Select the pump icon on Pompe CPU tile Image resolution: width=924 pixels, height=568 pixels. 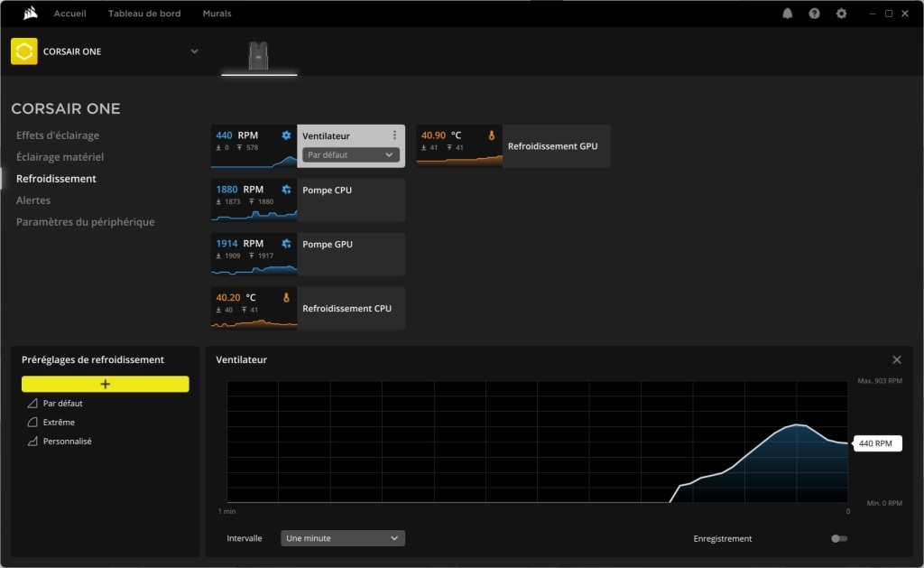(x=286, y=188)
